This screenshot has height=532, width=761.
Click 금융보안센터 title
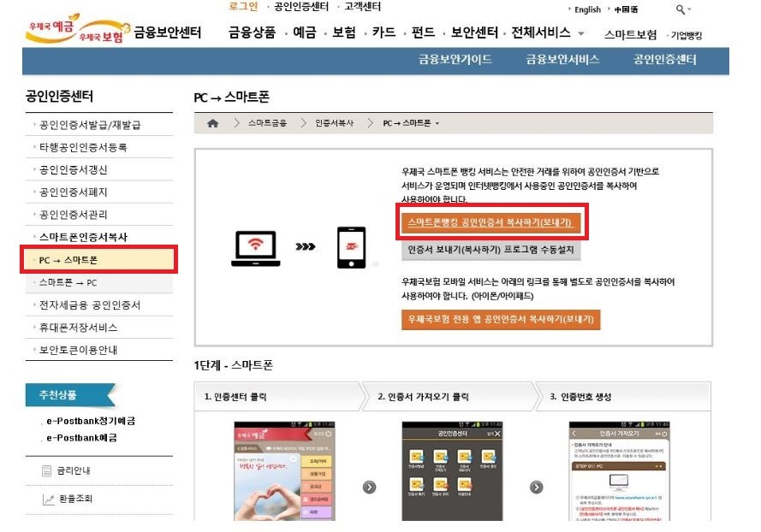[x=168, y=33]
